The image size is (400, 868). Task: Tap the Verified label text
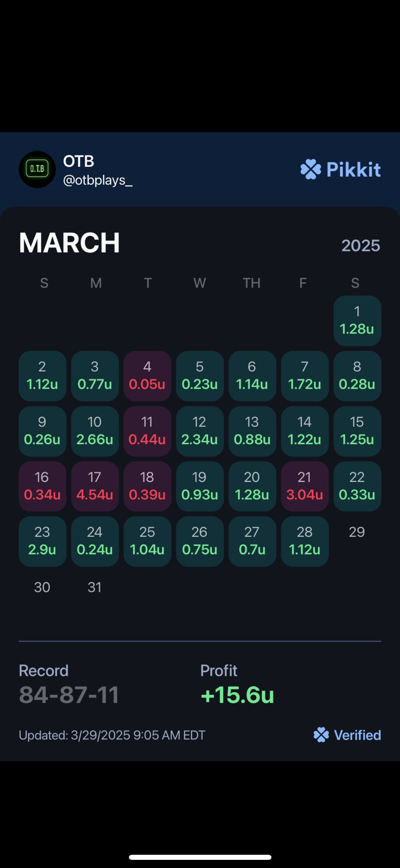(358, 735)
